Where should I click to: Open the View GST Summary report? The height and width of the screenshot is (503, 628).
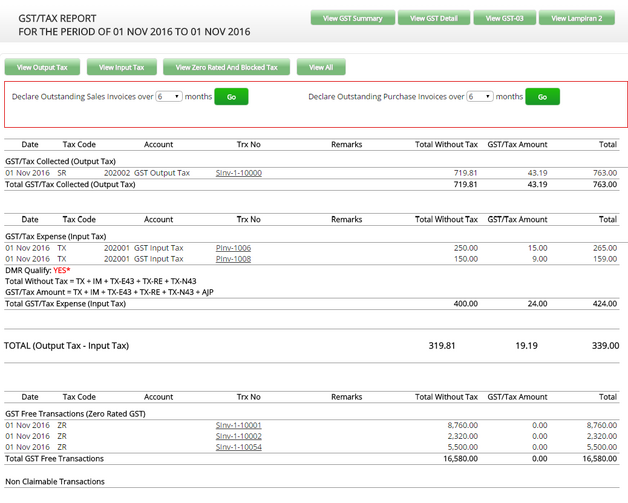tap(352, 18)
